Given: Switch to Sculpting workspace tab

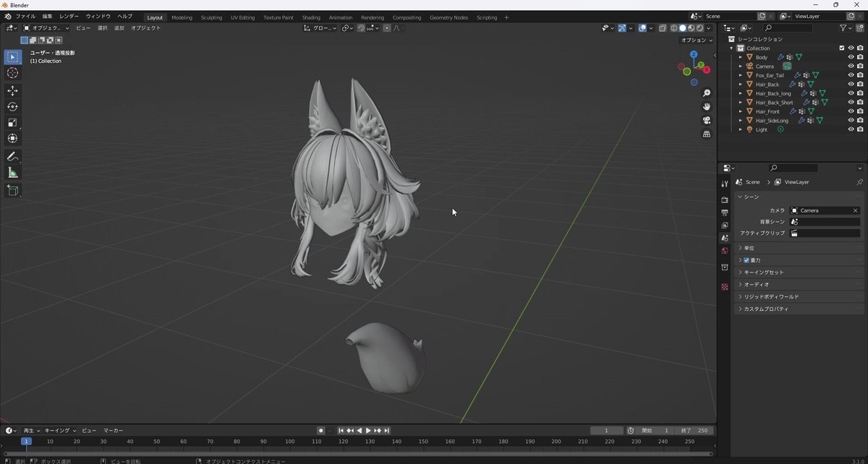Looking at the screenshot, I should 212,17.
